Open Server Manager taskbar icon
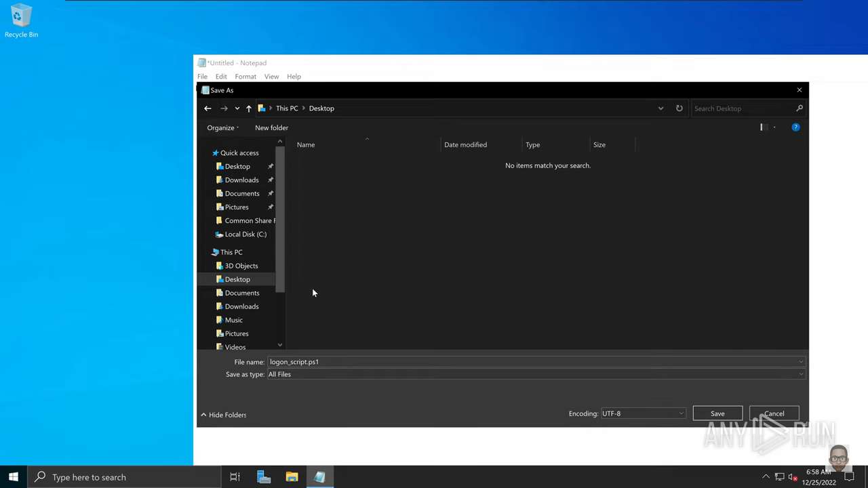This screenshot has width=868, height=488. 264,477
